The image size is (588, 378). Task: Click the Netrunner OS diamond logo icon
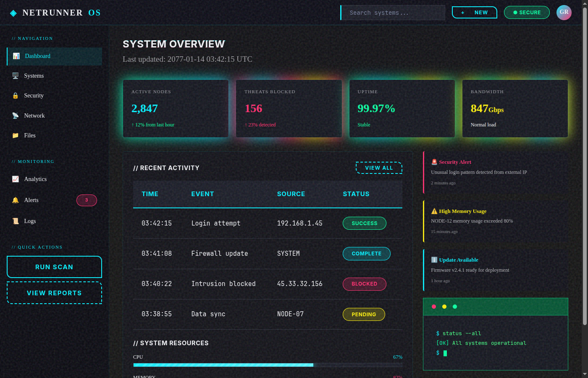tap(13, 13)
